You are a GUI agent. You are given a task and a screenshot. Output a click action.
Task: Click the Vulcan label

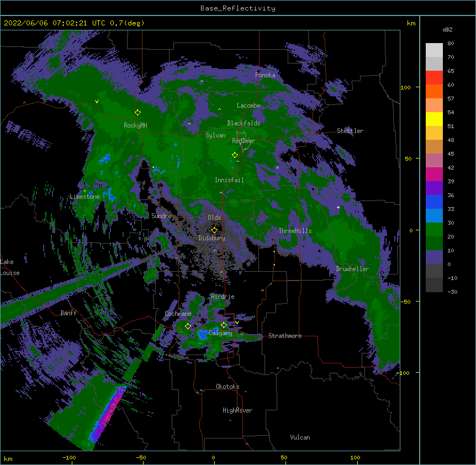(300, 437)
